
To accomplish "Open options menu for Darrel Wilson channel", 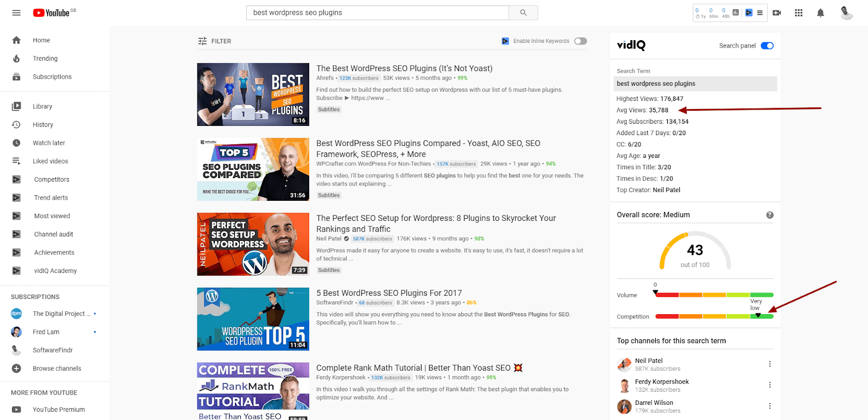I will (770, 406).
